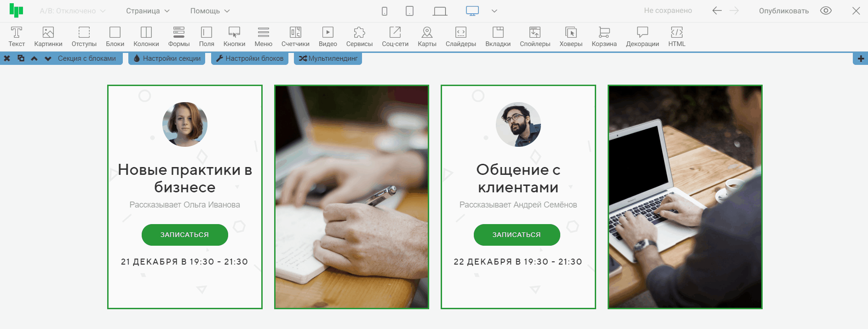Screen dimensions: 868x329
Task: Click the Опубликовать button
Action: 783,11
